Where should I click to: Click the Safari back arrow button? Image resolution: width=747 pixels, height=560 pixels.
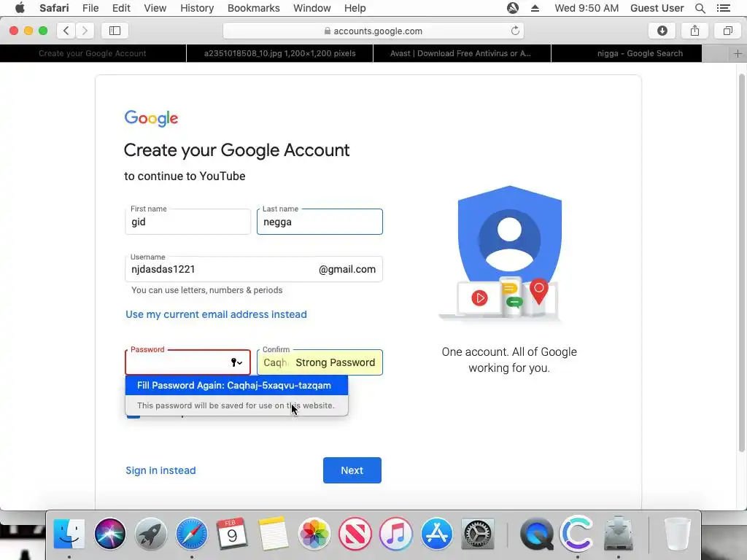(66, 31)
